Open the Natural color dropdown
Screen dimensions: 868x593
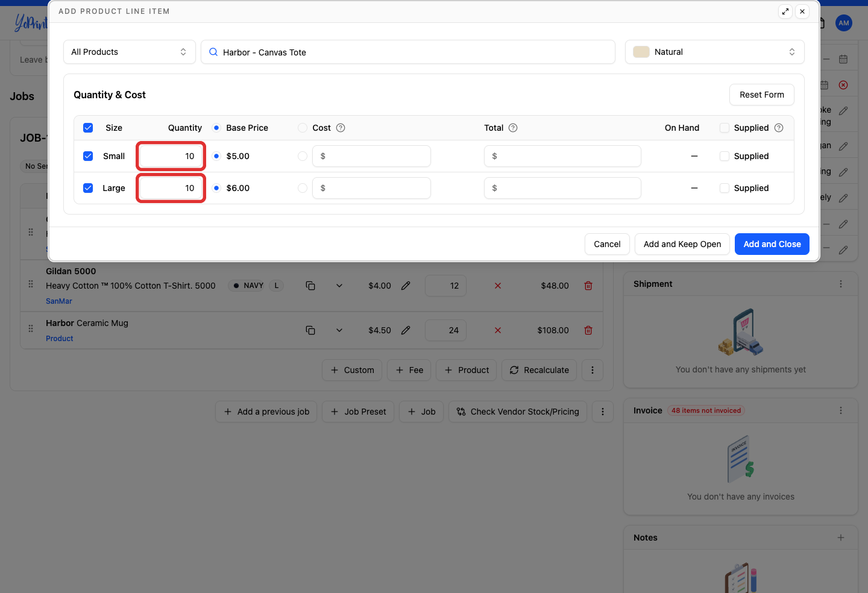[x=715, y=52]
